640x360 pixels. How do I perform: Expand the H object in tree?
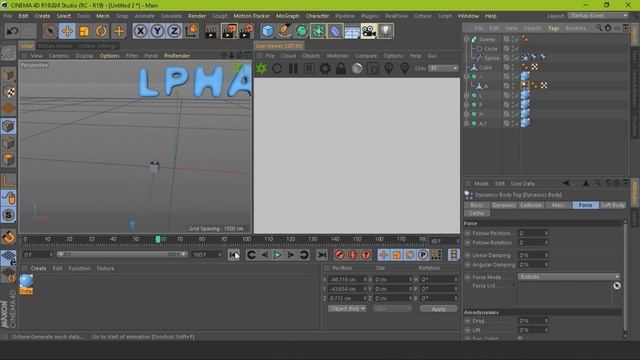tap(467, 114)
